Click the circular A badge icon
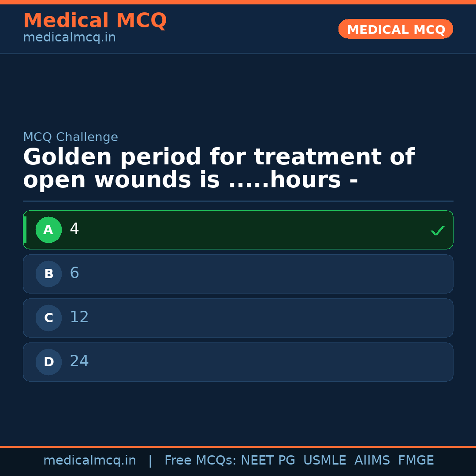Screen dimensions: 476x476 tap(48, 230)
